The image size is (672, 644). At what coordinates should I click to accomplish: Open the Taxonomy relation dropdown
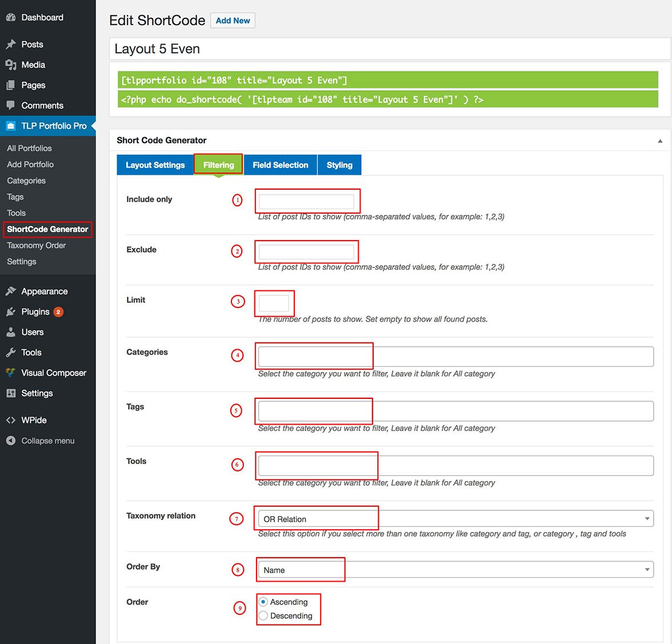(455, 518)
